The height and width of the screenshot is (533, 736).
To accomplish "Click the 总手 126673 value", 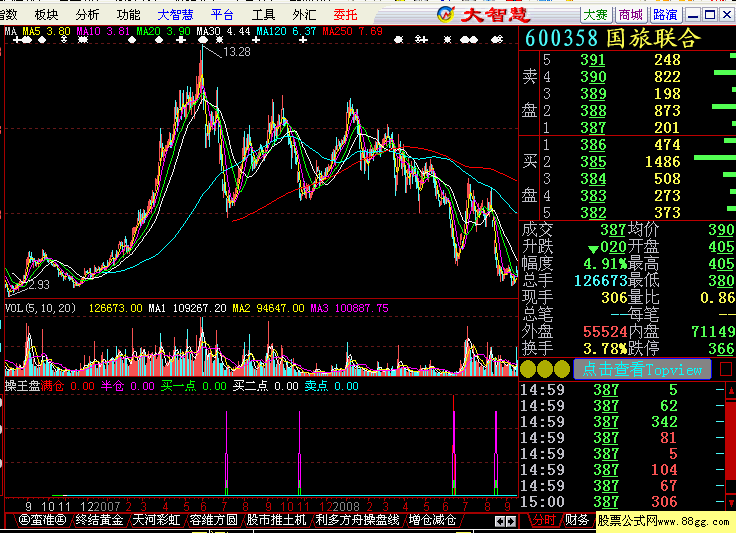I will [601, 281].
